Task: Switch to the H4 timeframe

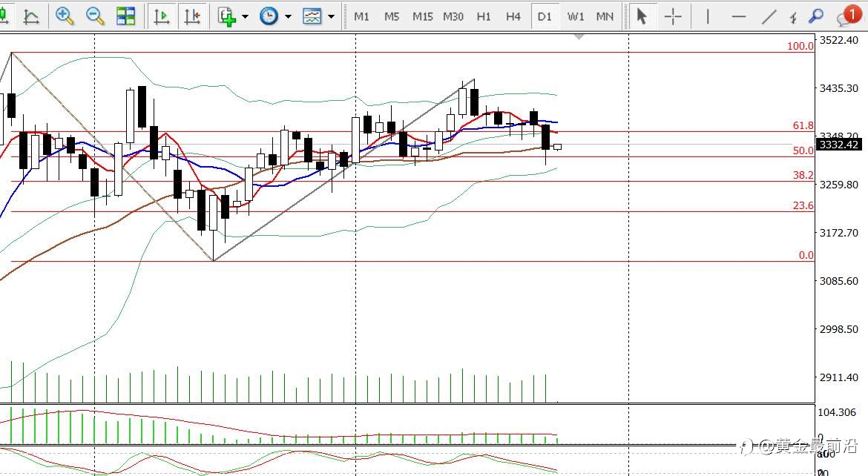Action: 513,16
